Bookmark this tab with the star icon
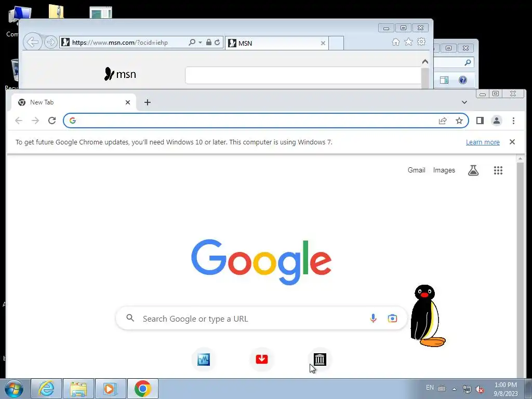 pos(459,121)
